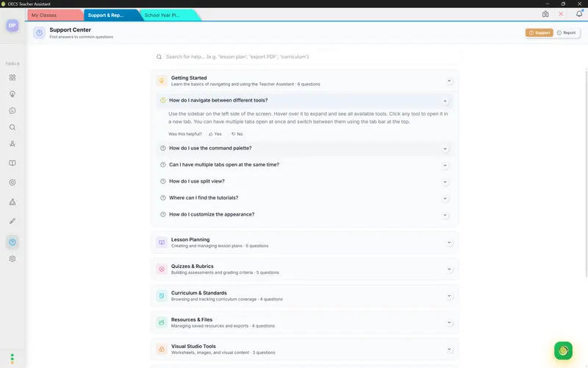Click the highlighted help icon in sidebar

click(12, 242)
